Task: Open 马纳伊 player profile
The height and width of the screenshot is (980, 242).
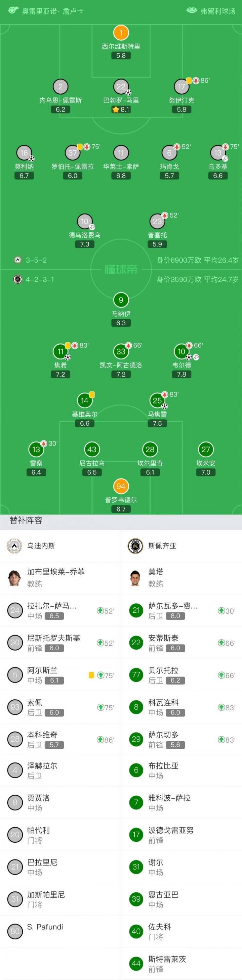Action: point(121,300)
